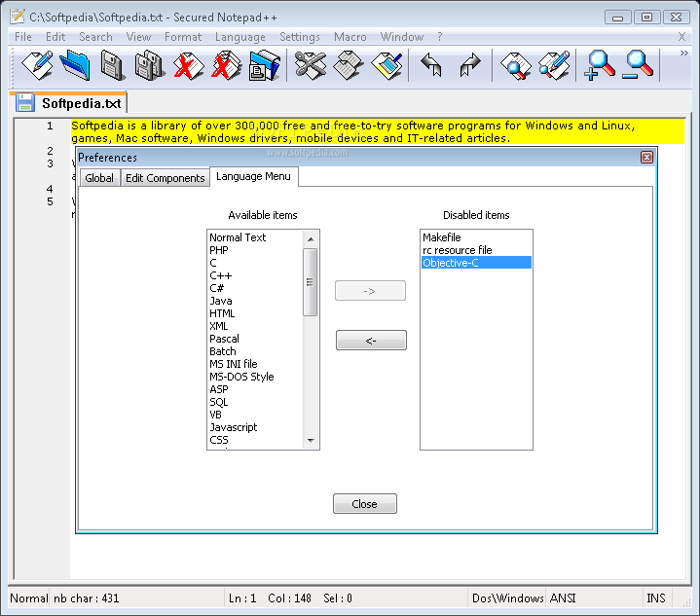Click the Close button in Preferences
The width and height of the screenshot is (700, 616).
tap(364, 504)
